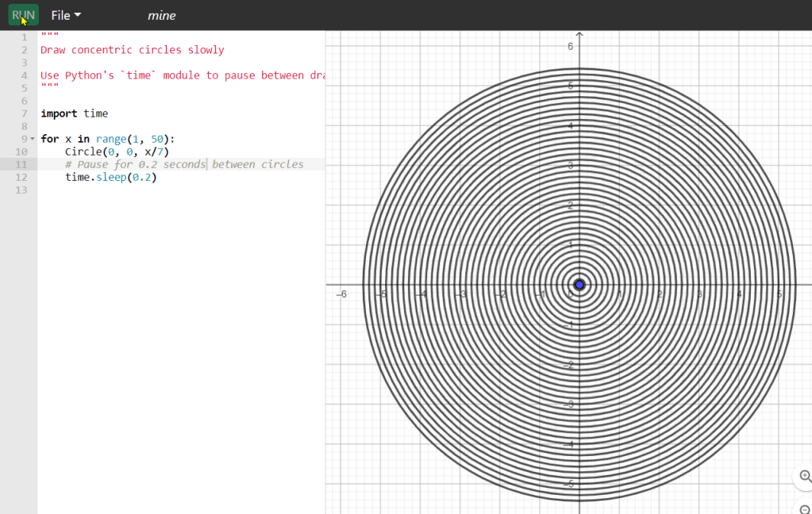Click the 'Circle(0, 0, x/7)' code line
Screen dimensions: 812x514
[x=117, y=152]
